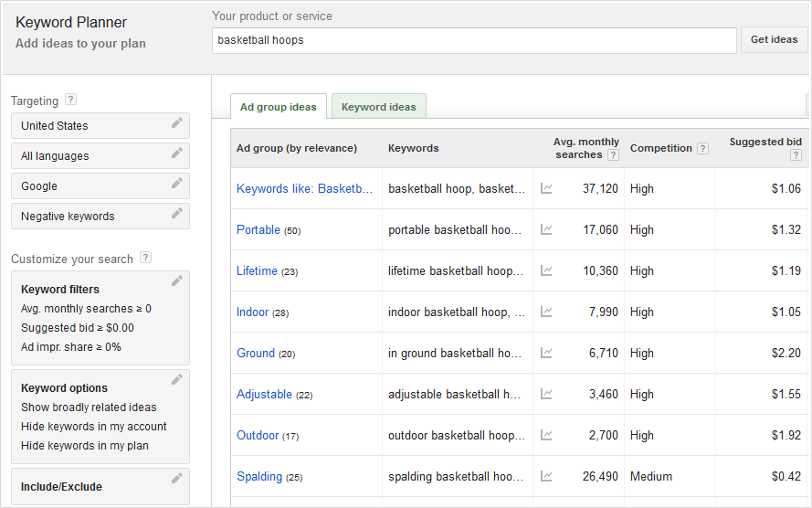The image size is (812, 508).
Task: Click 'Ad impr. share ≥ 0%' filter text
Action: [71, 347]
